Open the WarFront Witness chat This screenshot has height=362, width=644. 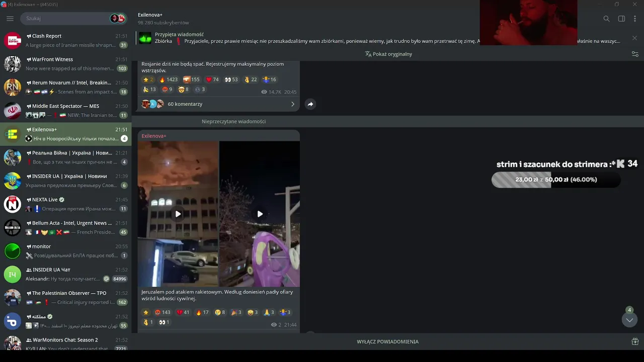point(66,64)
